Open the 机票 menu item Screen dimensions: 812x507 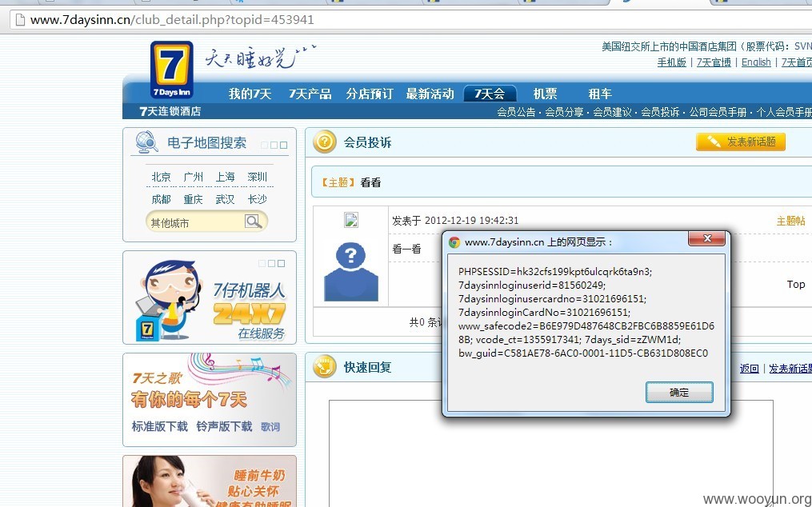[546, 94]
